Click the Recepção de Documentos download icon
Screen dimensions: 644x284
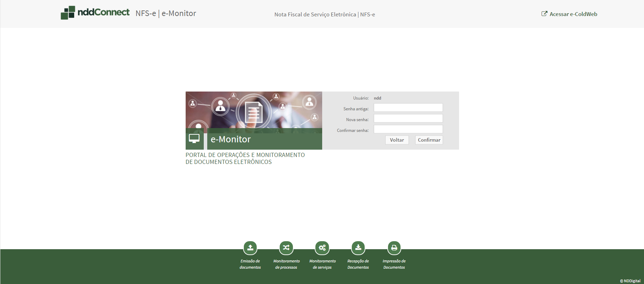tap(358, 248)
